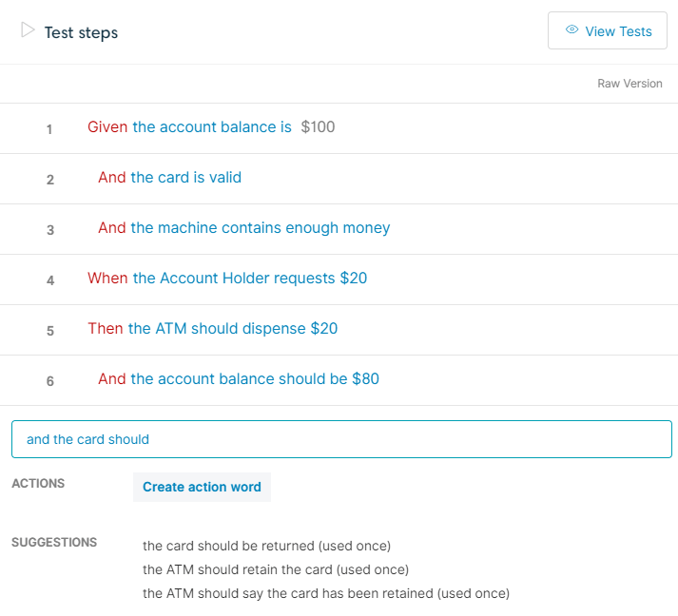Select step 2 the card is valid
This screenshot has width=678, height=616.
point(186,178)
